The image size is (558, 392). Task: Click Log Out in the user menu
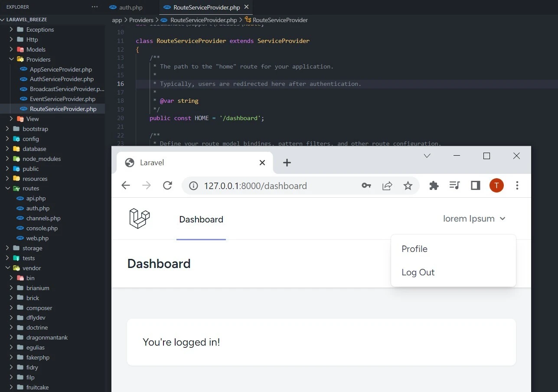[x=418, y=272]
